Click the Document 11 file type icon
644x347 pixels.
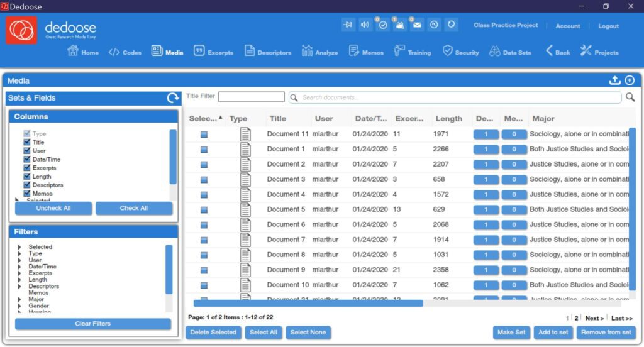(246, 135)
